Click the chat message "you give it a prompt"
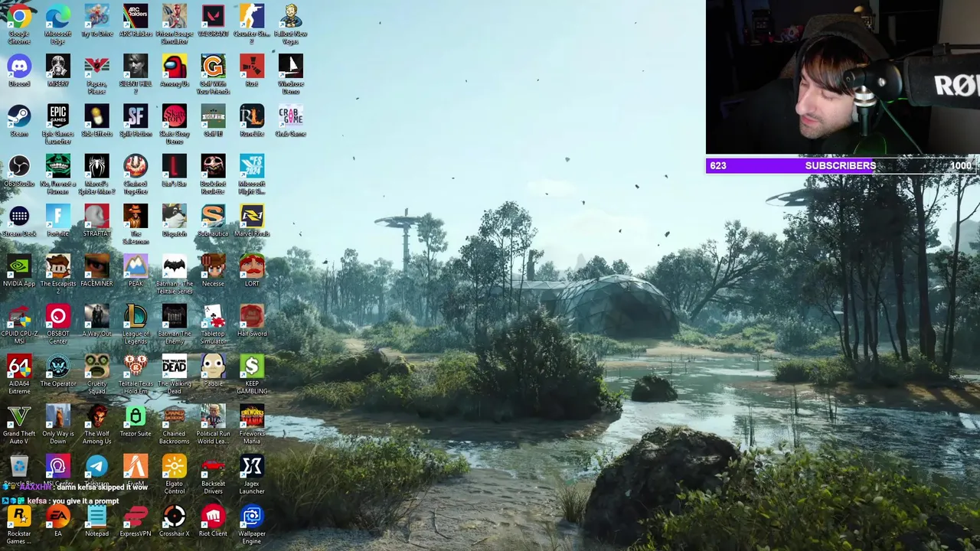 tap(85, 501)
